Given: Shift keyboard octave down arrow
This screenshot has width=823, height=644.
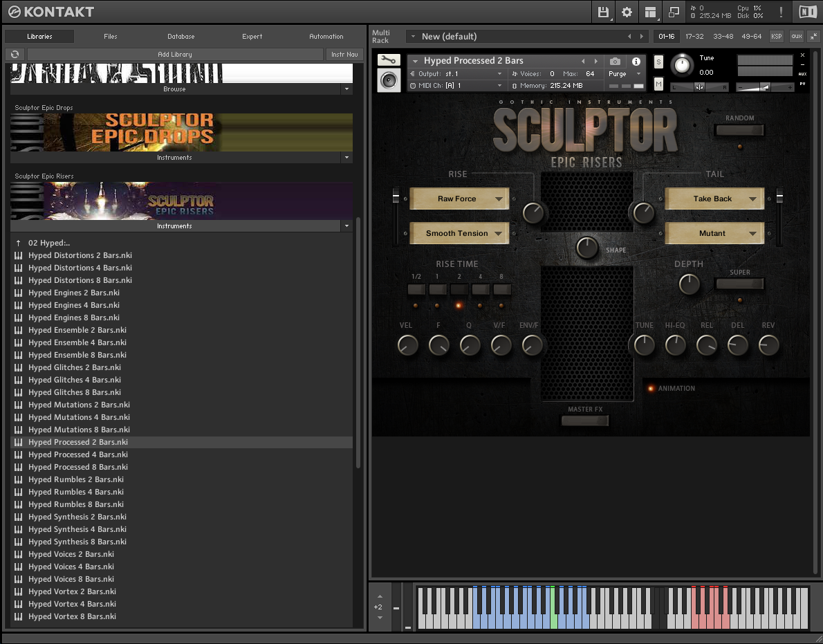Looking at the screenshot, I should (380, 617).
